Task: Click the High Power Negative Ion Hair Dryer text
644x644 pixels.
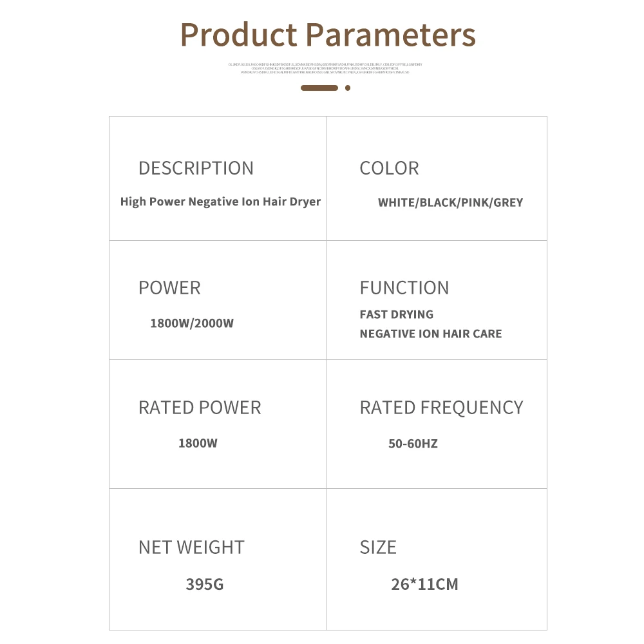Action: click(x=220, y=202)
